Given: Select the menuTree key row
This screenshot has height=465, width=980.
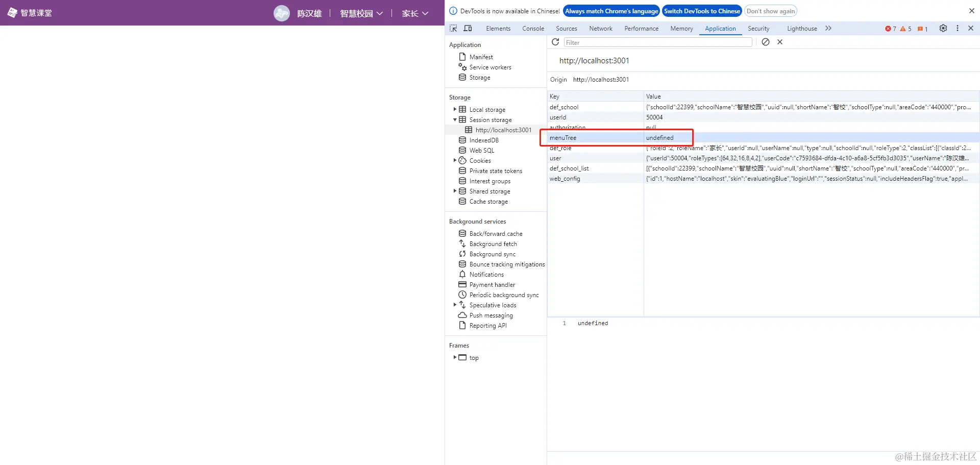Looking at the screenshot, I should 764,138.
